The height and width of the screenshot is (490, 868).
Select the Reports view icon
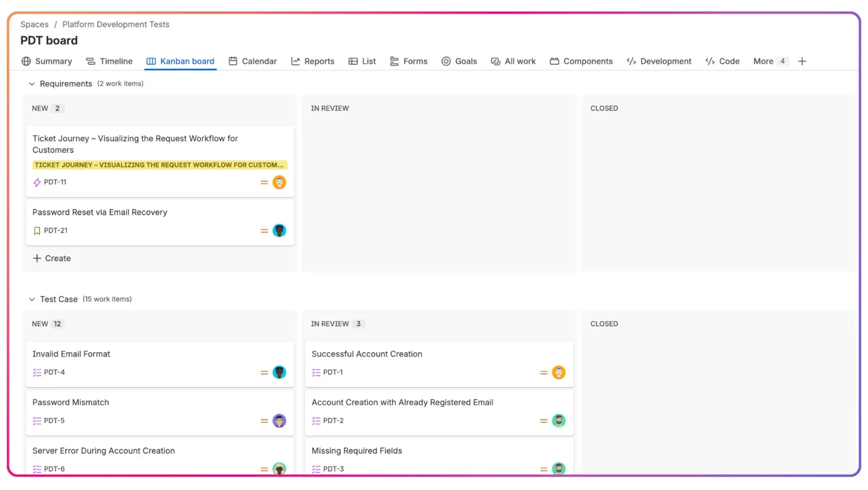tap(296, 61)
